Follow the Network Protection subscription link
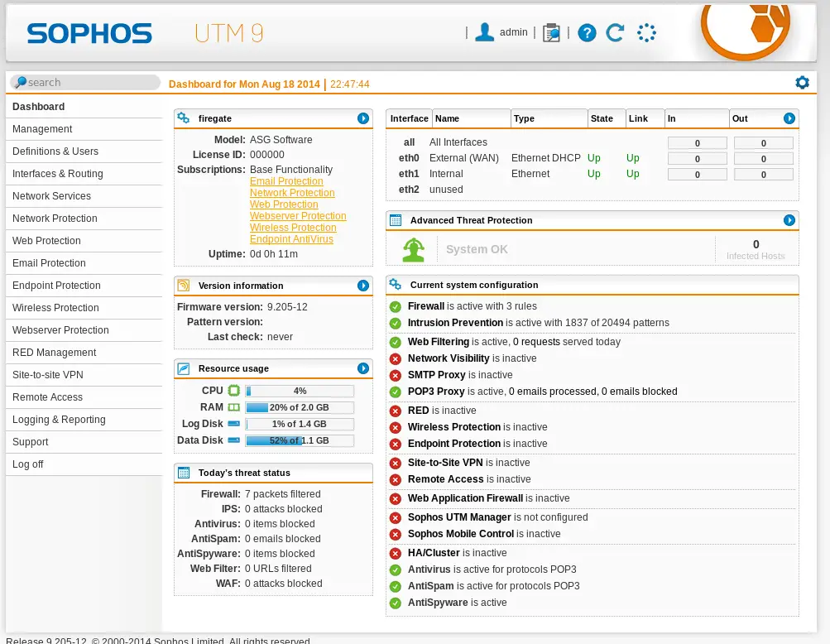Viewport: 830px width, 644px height. tap(292, 193)
